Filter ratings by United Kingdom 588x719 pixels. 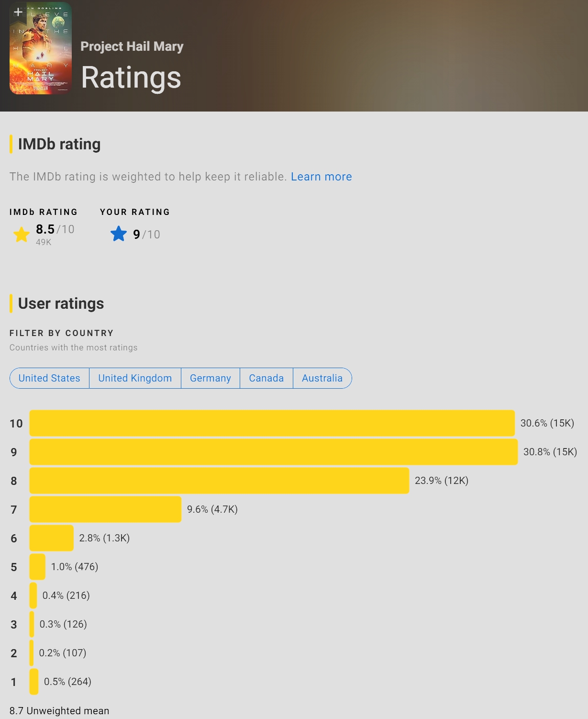pyautogui.click(x=135, y=378)
